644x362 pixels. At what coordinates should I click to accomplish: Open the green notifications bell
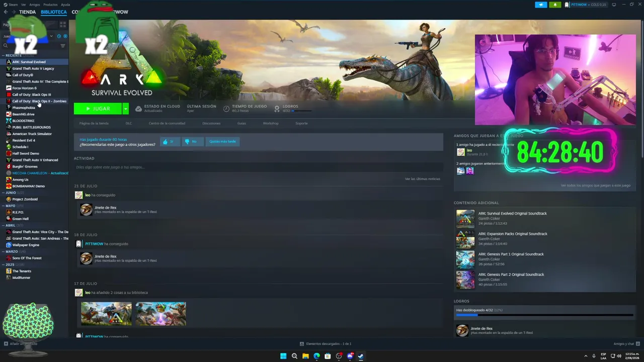click(x=555, y=5)
